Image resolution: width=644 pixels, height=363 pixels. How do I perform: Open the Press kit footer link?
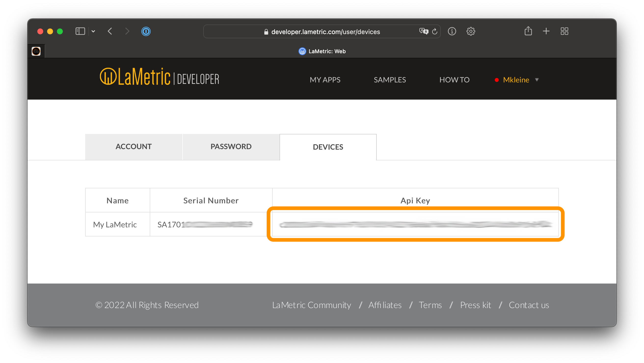pos(475,305)
